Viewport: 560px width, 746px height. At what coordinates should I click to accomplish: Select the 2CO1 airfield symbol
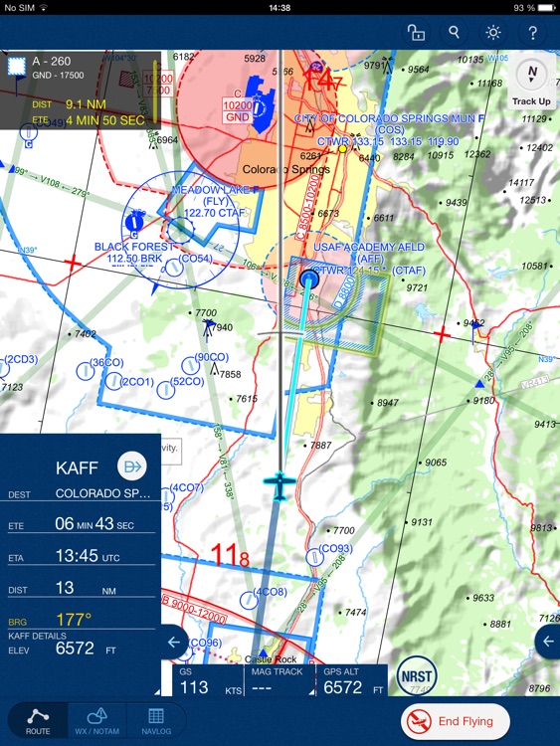113,381
